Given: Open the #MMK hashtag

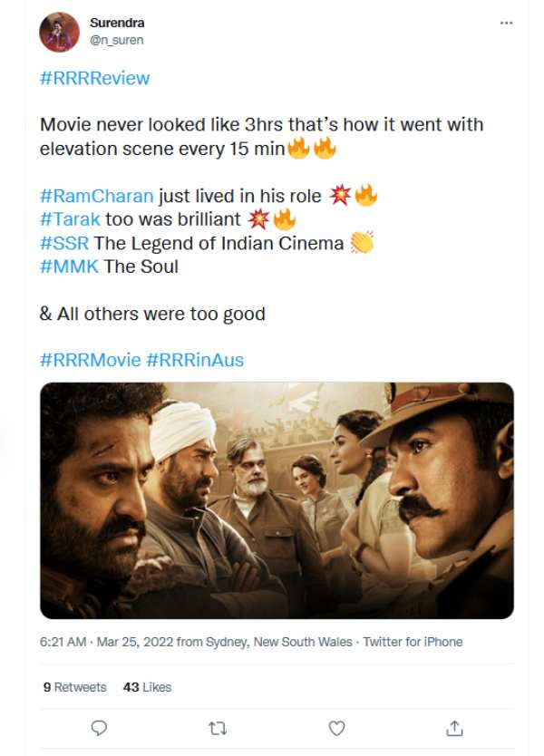Looking at the screenshot, I should point(70,267).
